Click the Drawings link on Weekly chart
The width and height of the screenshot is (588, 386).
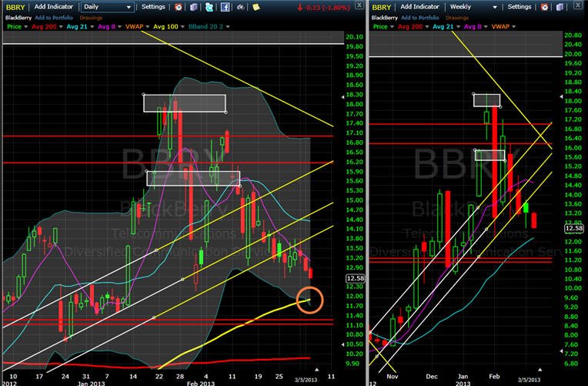457,18
